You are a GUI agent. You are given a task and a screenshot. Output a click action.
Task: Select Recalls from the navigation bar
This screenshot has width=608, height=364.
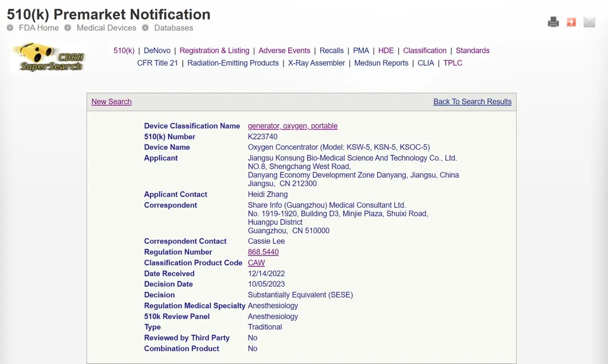(x=332, y=50)
